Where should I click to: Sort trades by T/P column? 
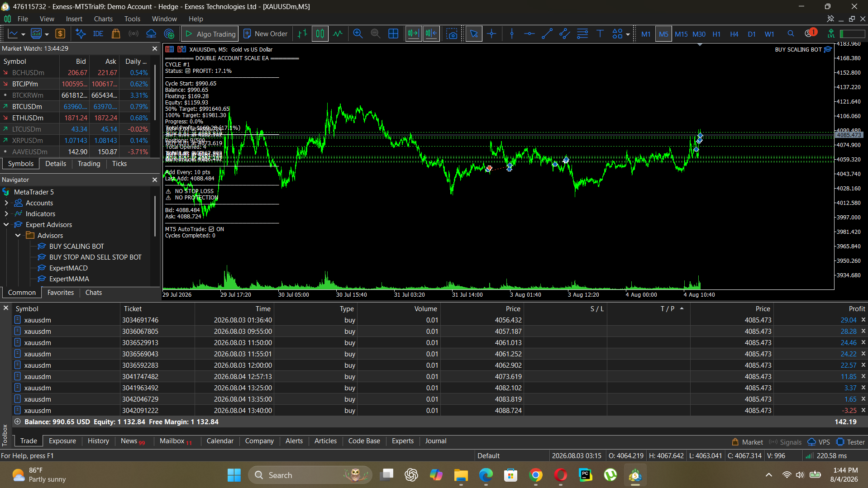(x=668, y=308)
